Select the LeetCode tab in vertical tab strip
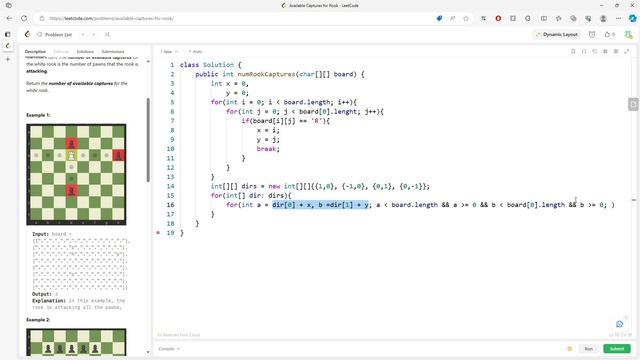 coord(8,46)
